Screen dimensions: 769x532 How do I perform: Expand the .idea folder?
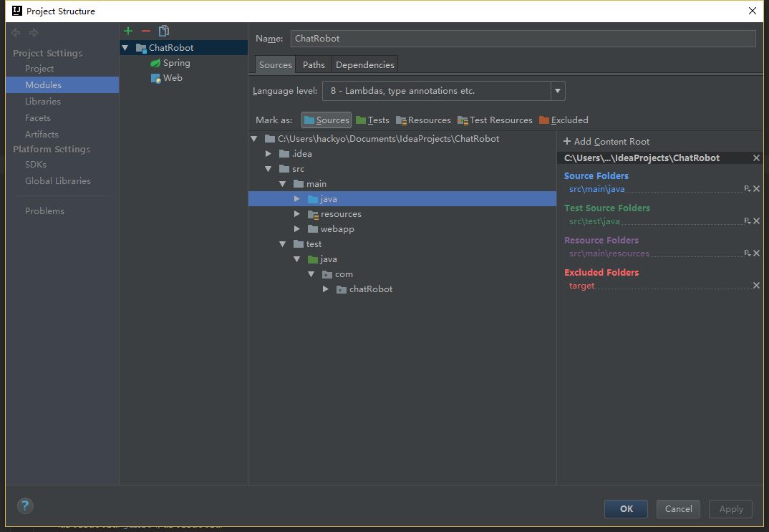pyautogui.click(x=269, y=154)
